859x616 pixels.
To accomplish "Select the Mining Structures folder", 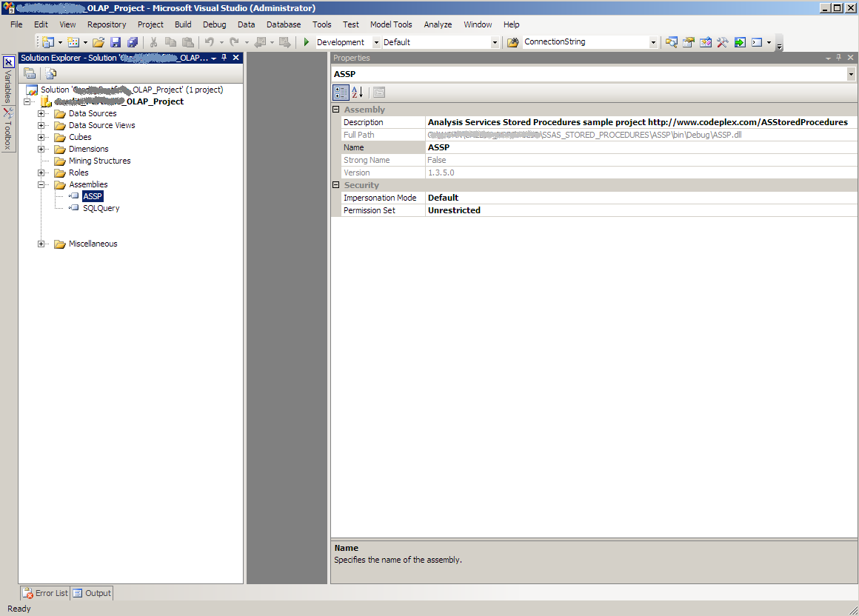I will [100, 161].
